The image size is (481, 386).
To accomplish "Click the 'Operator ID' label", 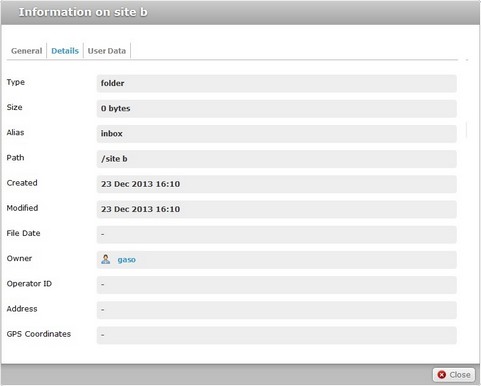I will (x=29, y=284).
